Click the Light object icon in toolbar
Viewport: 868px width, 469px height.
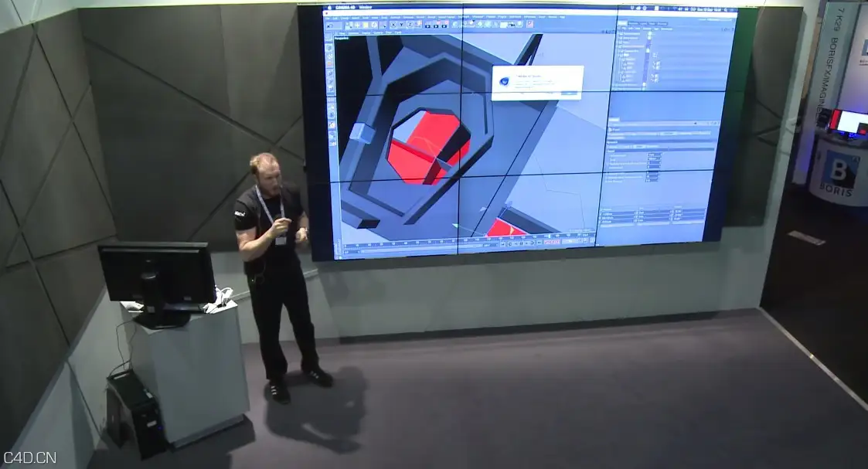(519, 24)
